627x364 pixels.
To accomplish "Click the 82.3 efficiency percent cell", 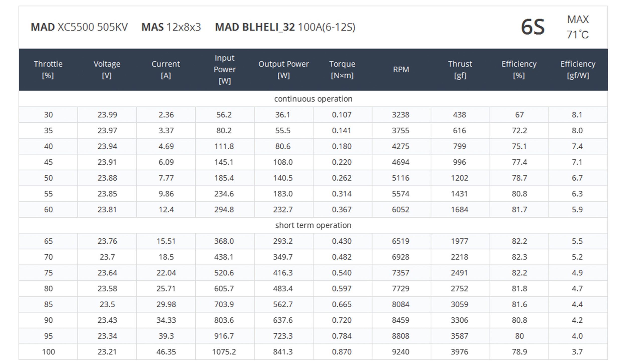I will click(x=519, y=257).
